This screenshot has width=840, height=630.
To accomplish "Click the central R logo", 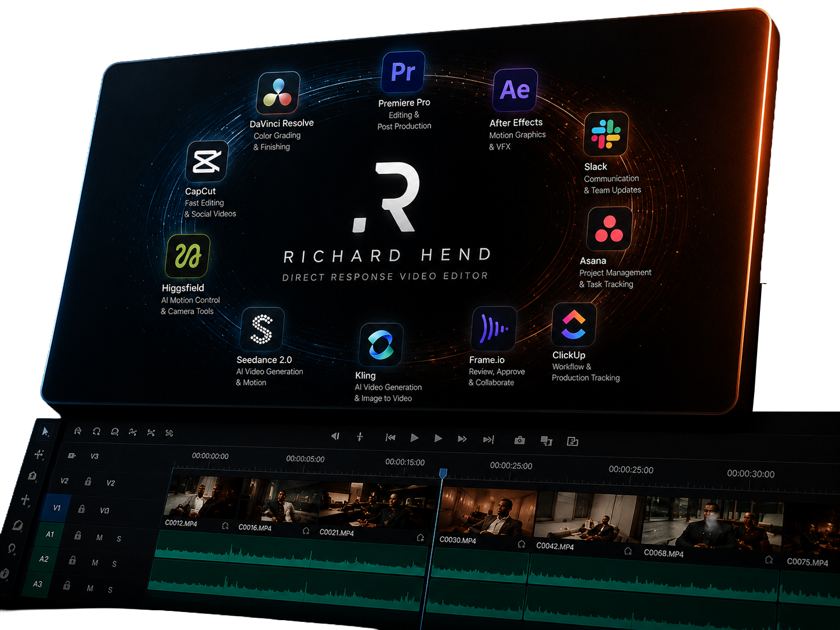I will coord(387,197).
